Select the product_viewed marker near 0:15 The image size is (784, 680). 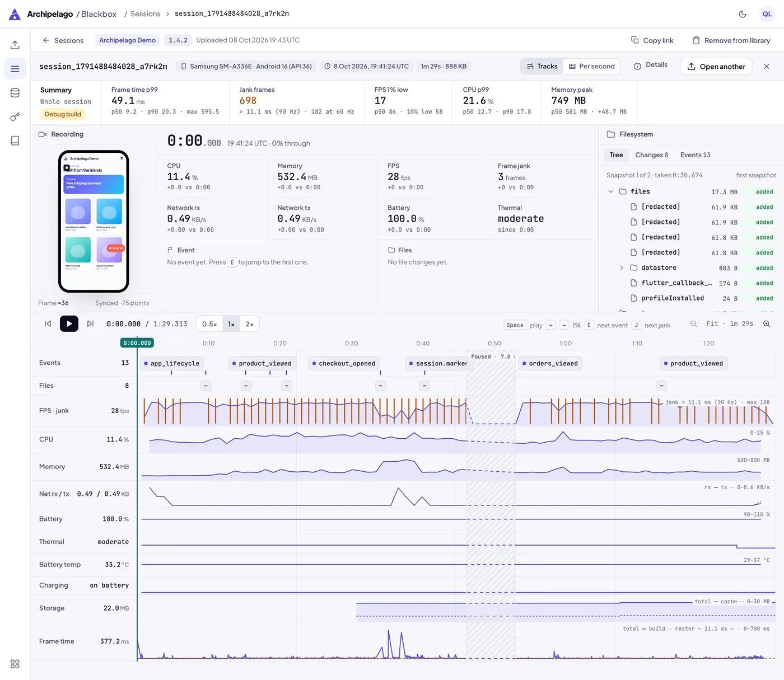(262, 364)
